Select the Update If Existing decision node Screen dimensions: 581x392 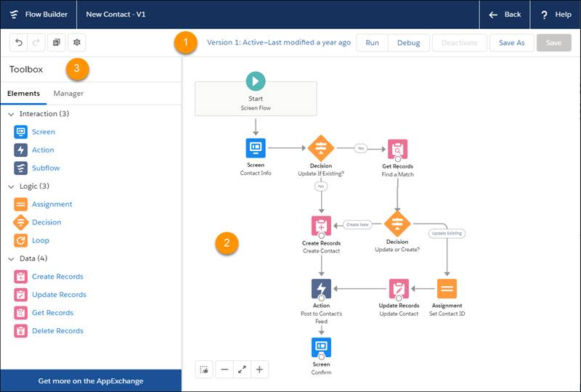pos(321,148)
